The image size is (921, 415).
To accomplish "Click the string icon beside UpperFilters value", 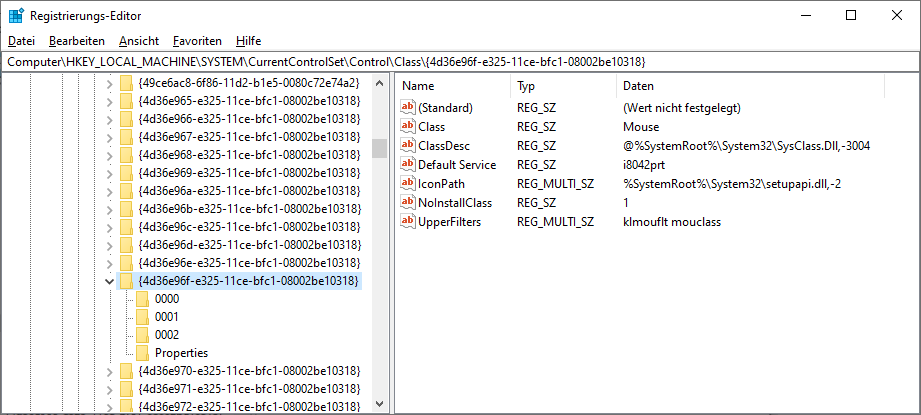I will (407, 222).
